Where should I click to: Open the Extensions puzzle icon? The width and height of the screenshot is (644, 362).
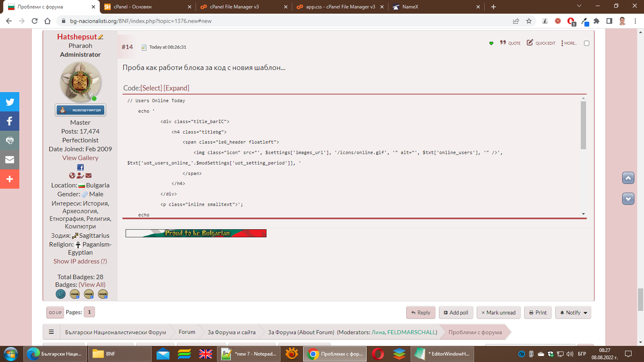597,21
